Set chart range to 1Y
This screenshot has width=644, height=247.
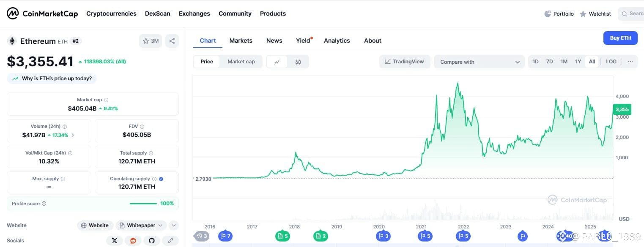point(578,62)
